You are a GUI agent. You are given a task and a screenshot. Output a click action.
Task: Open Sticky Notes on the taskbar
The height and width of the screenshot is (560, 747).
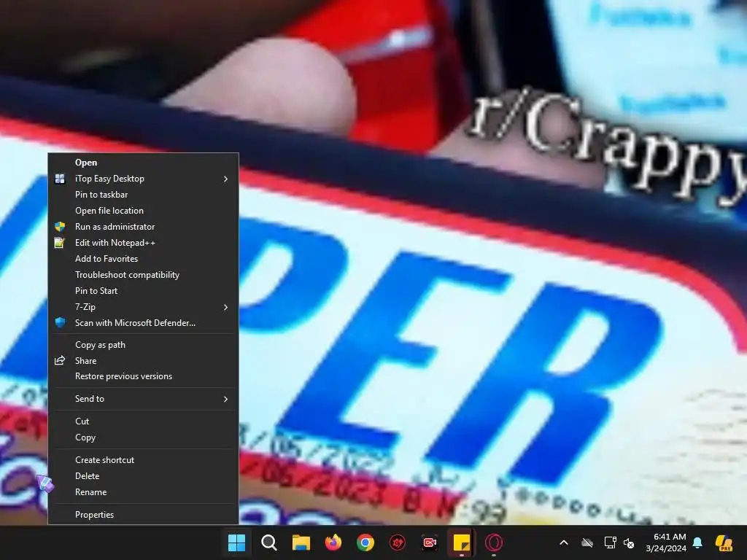462,542
